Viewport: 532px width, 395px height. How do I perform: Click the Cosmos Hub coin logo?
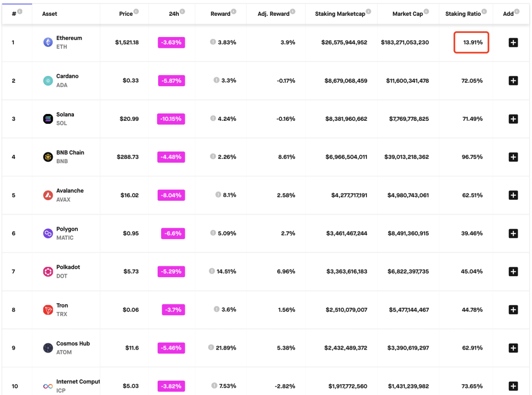48,348
